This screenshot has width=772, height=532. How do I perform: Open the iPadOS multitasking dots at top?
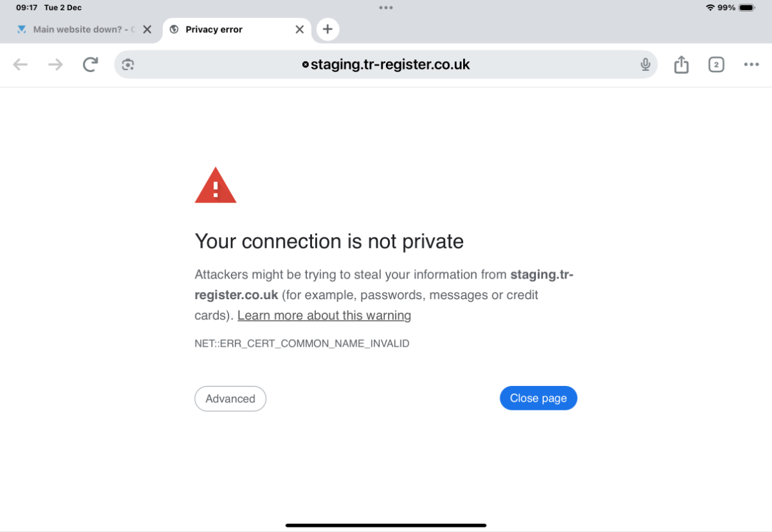(x=386, y=8)
